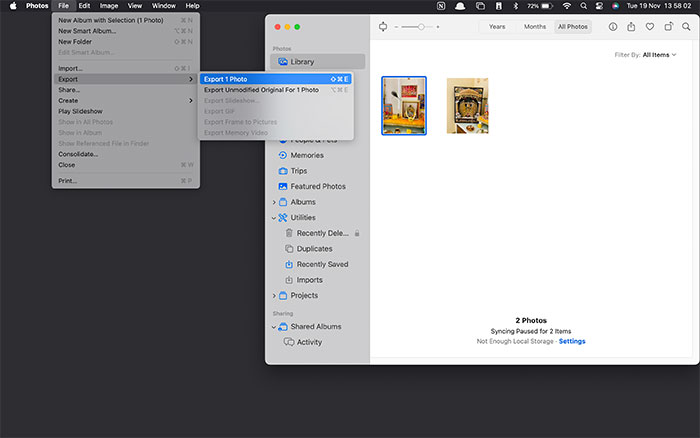700x438 pixels.
Task: Adjust the thumbnail zoom slider
Action: pyautogui.click(x=420, y=27)
